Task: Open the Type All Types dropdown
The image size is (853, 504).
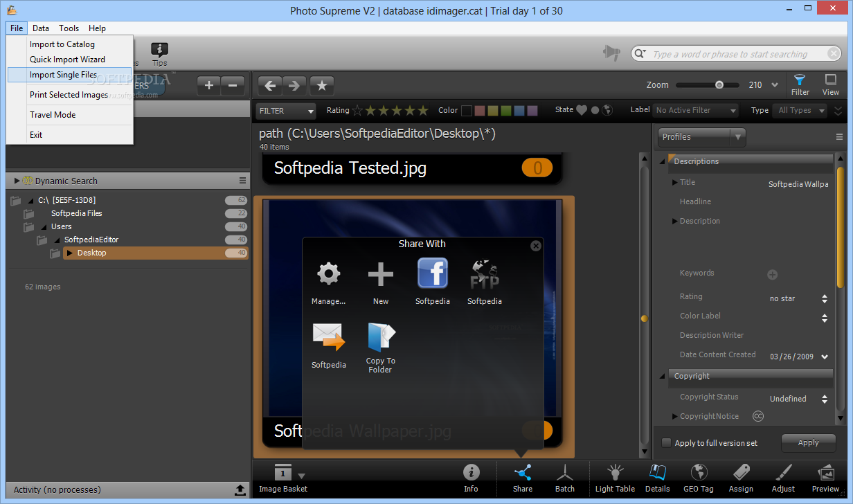Action: (800, 110)
